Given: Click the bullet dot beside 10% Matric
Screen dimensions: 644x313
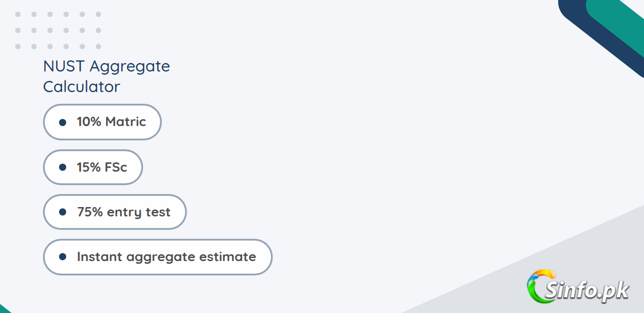Looking at the screenshot, I should (x=63, y=122).
